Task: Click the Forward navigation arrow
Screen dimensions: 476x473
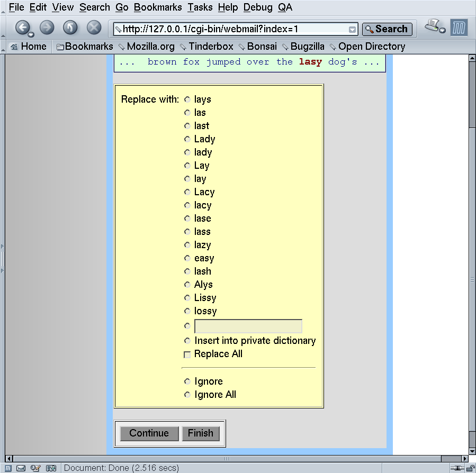Action: 47,28
